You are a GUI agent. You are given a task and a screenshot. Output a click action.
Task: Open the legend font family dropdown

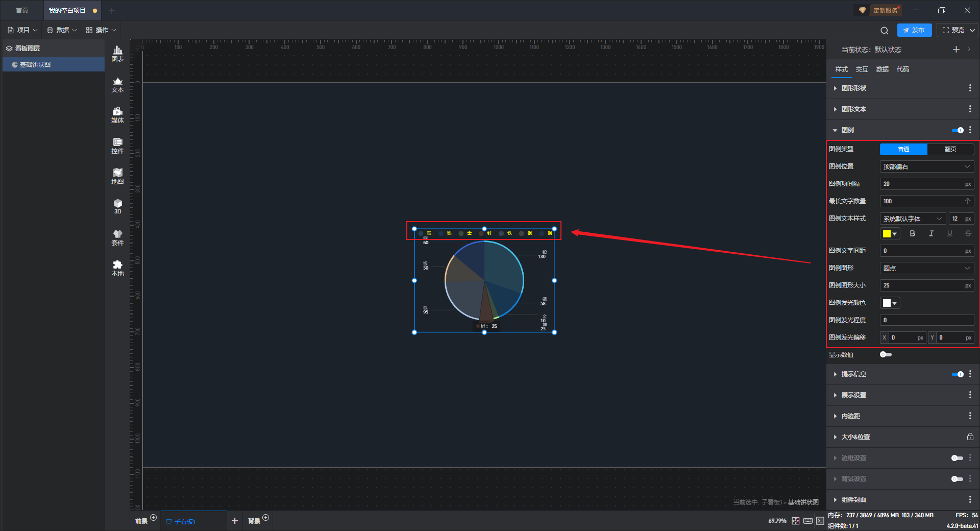[913, 219]
